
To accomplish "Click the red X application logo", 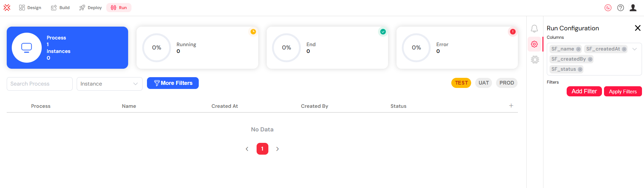I will (x=7, y=7).
